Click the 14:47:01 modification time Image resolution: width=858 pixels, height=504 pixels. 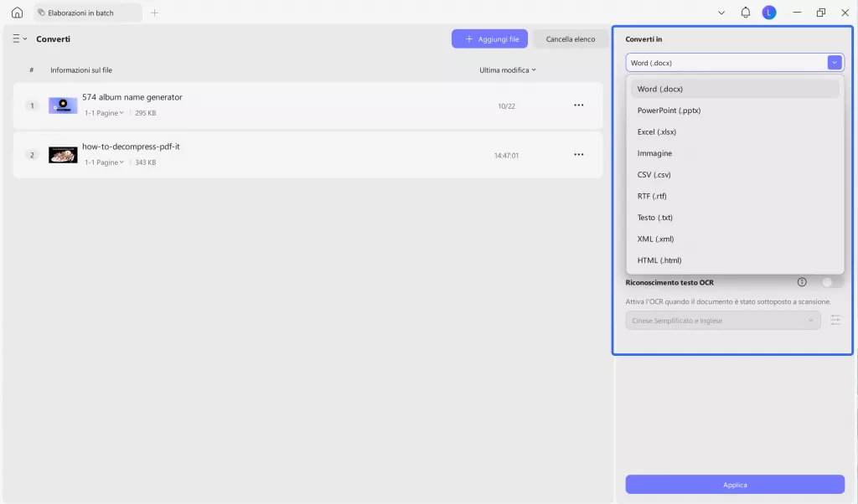506,155
